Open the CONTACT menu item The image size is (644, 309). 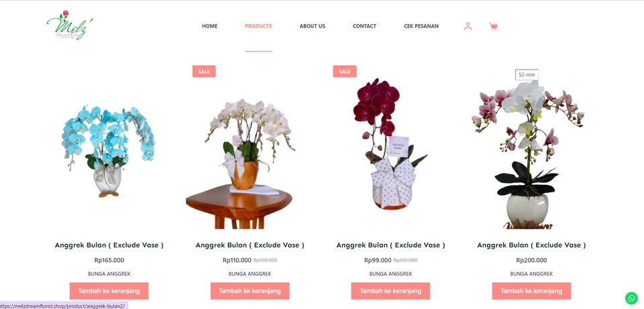364,26
